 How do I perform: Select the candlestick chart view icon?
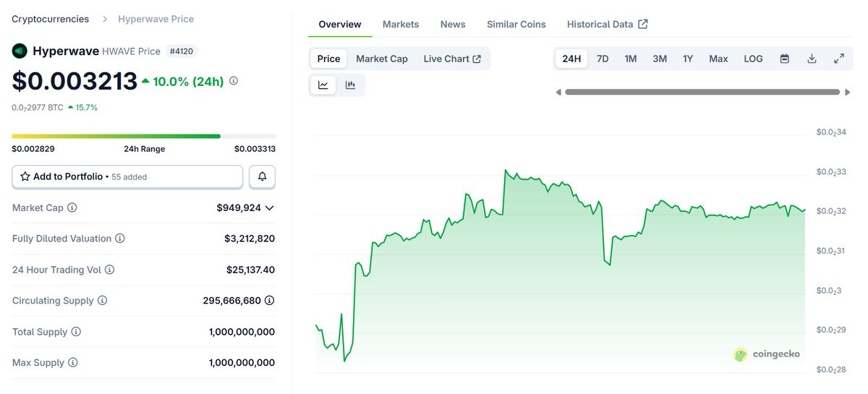pos(351,85)
